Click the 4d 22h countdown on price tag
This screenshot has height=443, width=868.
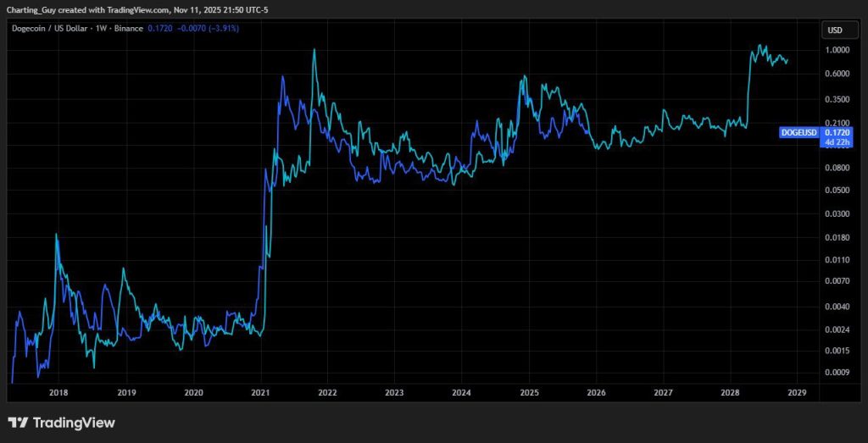pyautogui.click(x=836, y=142)
